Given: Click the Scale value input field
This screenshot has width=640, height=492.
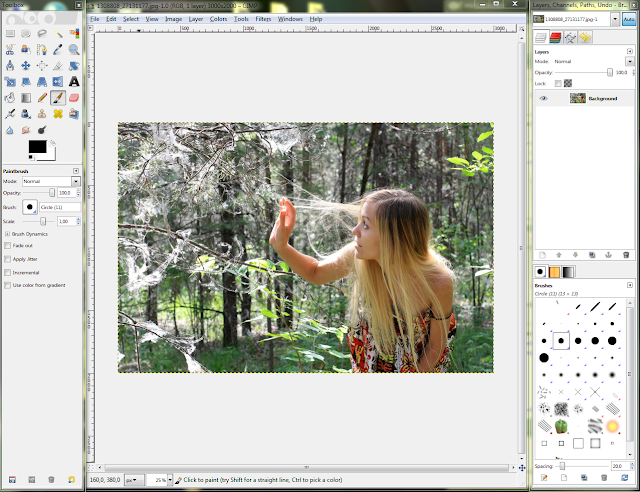Looking at the screenshot, I should (x=67, y=221).
